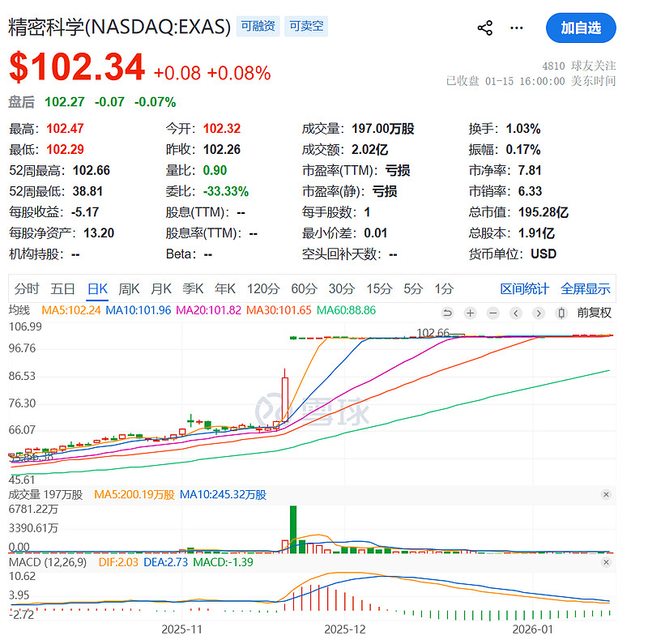This screenshot has height=644, width=648.
Task: Click the MA60:88.86 moving average label
Action: tap(346, 310)
